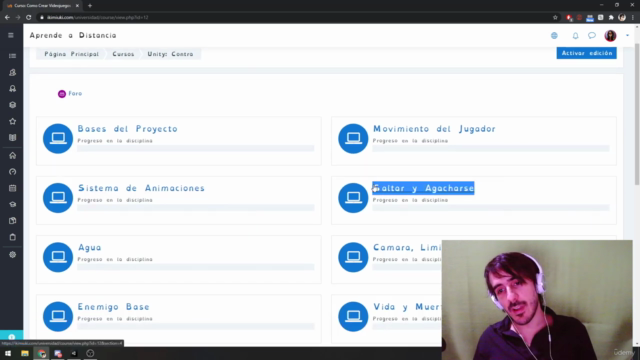Click the Aprende a Distancia site title

pyautogui.click(x=73, y=36)
